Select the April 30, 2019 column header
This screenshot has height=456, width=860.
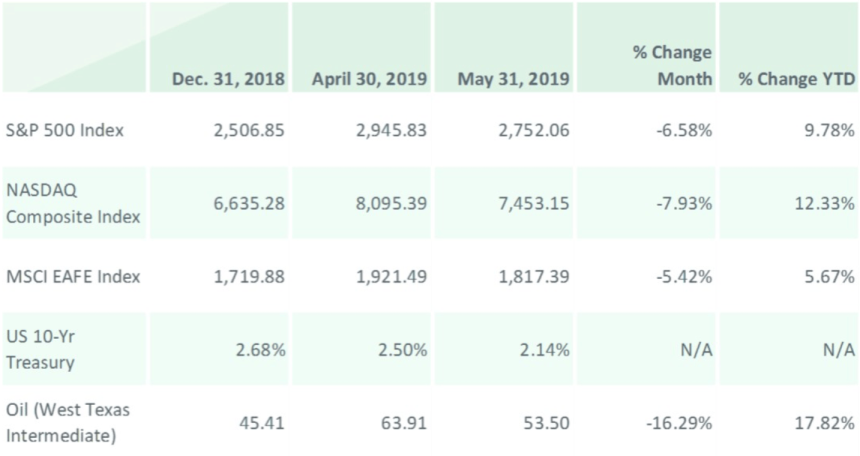pyautogui.click(x=369, y=79)
